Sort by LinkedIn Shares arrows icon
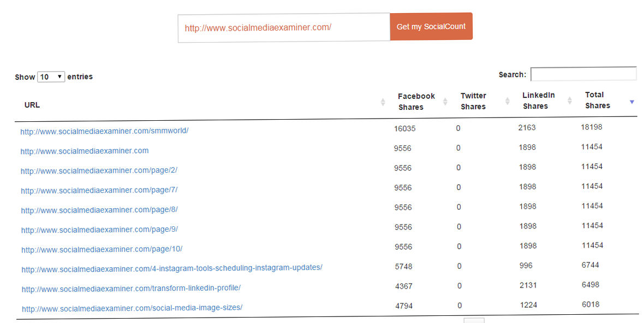This screenshot has height=323, width=644. [x=570, y=101]
